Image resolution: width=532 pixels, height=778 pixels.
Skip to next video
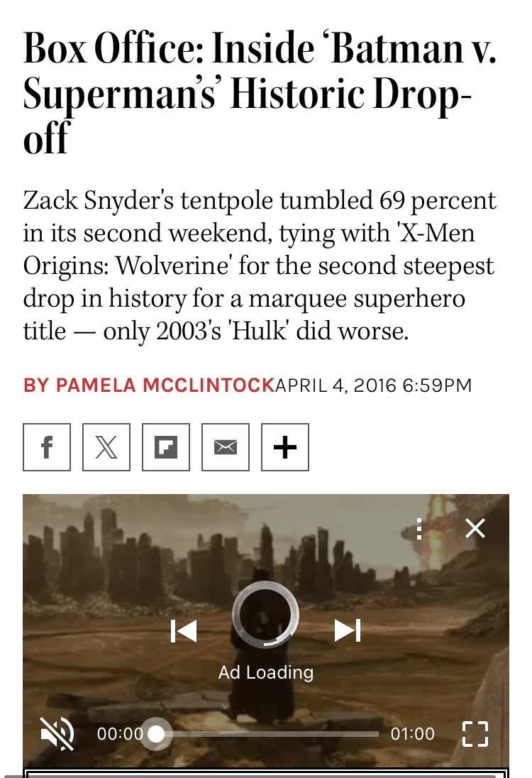pos(348,630)
